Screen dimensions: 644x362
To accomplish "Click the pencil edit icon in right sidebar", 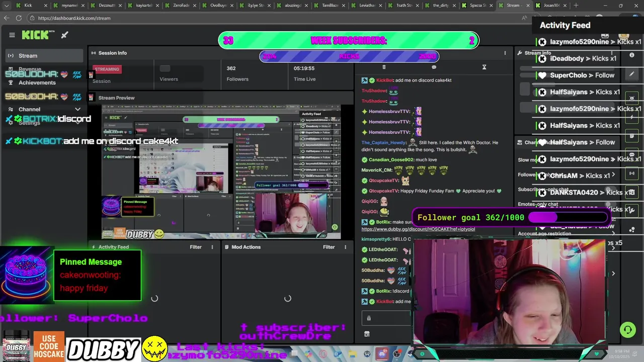I will 632,74.
